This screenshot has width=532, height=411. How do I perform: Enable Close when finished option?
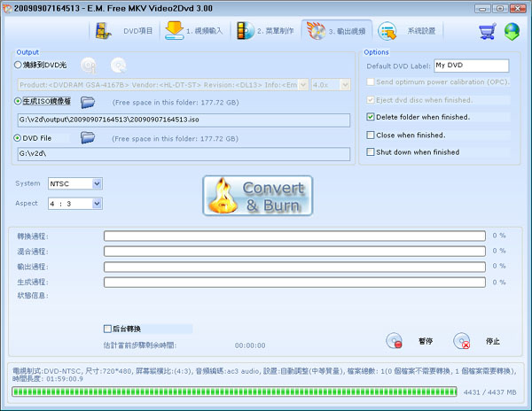point(371,136)
